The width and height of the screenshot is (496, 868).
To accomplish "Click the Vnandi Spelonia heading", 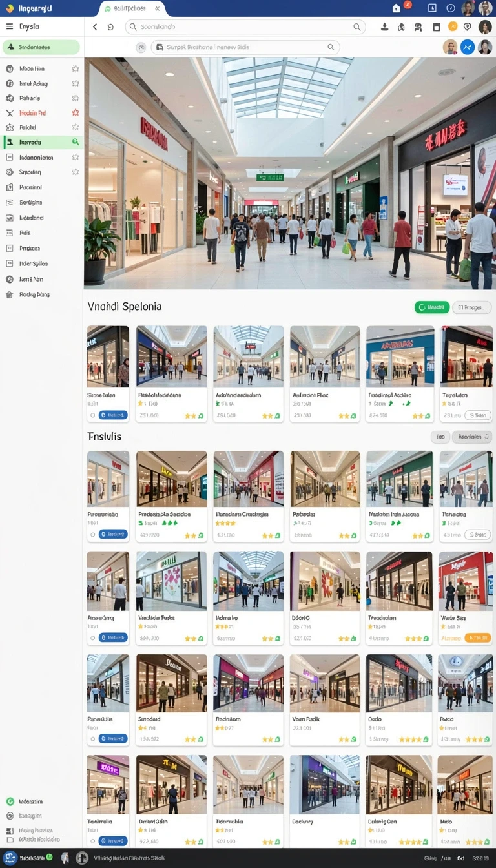I will pos(125,307).
